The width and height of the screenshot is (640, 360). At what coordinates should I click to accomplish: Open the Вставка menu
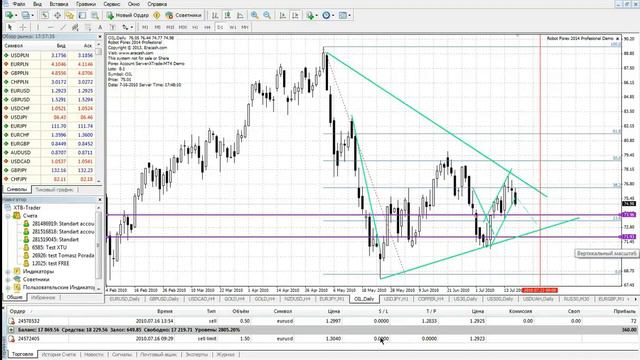click(x=59, y=4)
